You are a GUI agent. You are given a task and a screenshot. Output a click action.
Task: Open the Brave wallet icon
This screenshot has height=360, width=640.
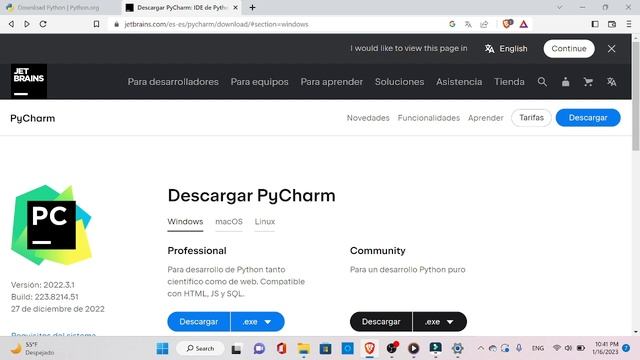pos(612,24)
